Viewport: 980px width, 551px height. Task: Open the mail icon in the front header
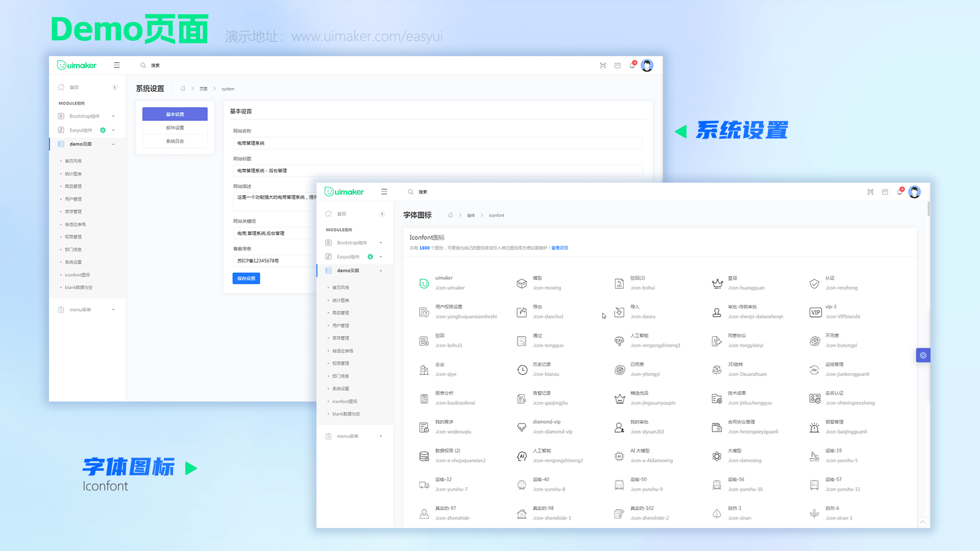[885, 192]
